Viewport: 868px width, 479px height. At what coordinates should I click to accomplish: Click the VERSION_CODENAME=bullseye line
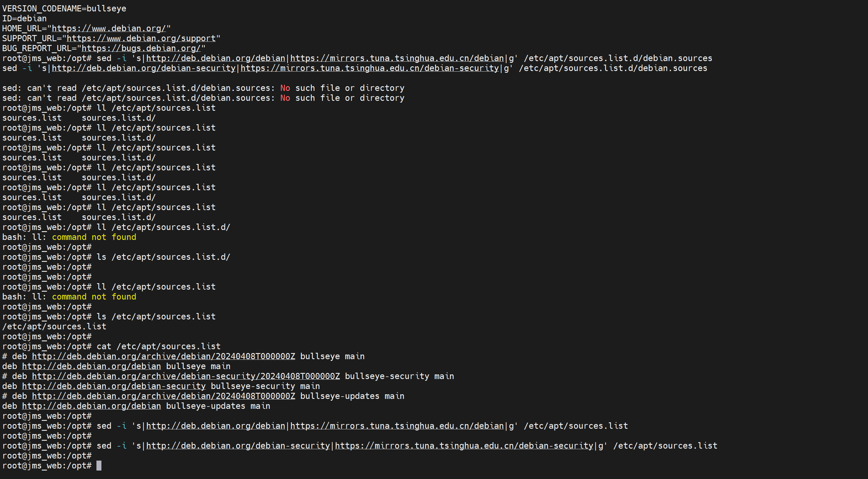pos(64,9)
